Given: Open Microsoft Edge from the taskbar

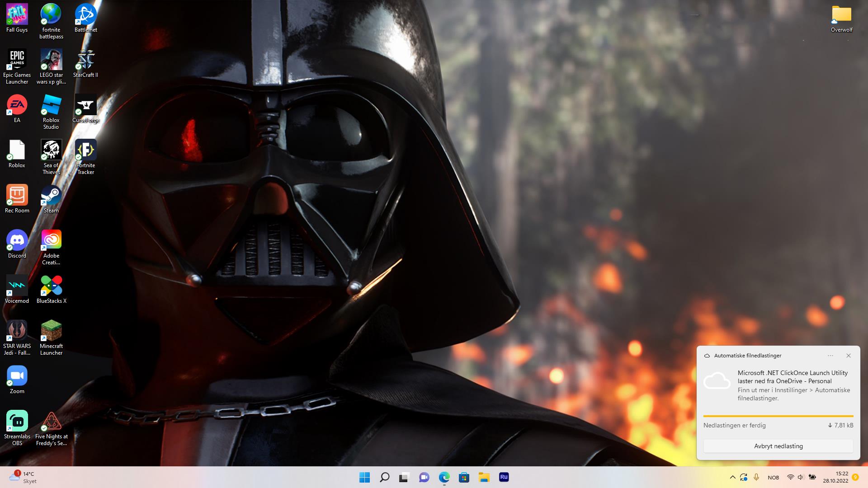Looking at the screenshot, I should coord(444,477).
